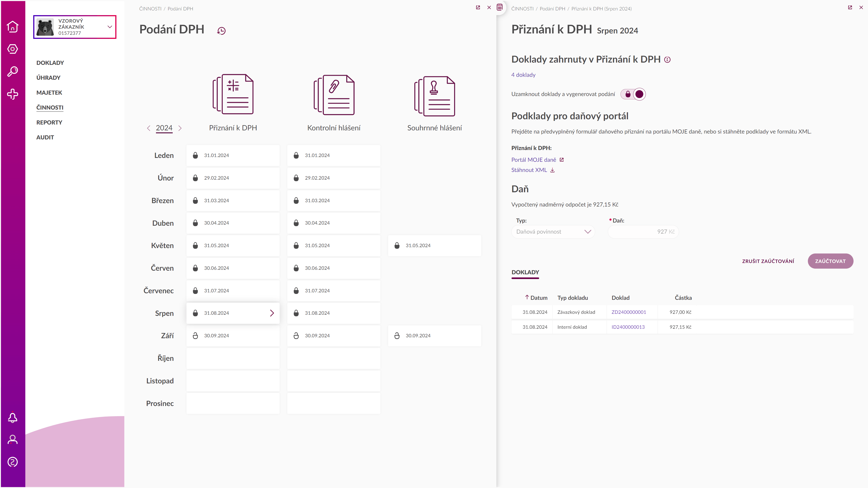Viewport: 868px width, 488px height.
Task: Click the lock icon for Leden Přiznání k DPH
Action: tap(196, 155)
